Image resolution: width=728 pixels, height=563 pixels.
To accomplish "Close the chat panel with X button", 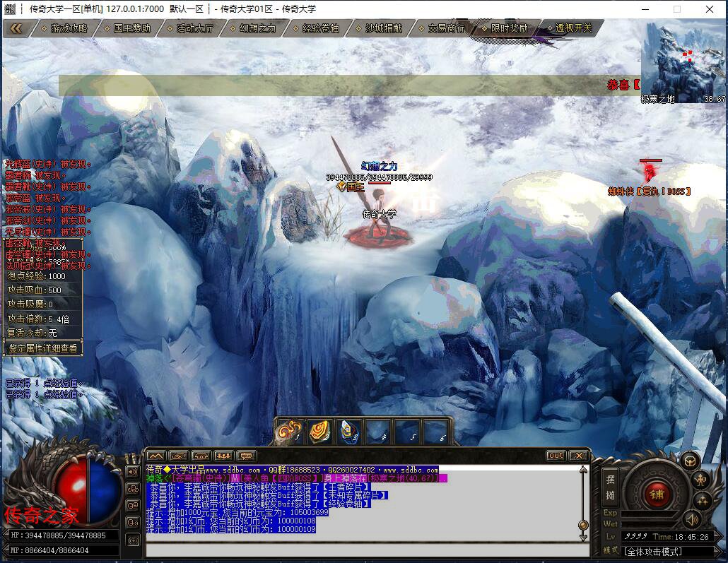I will (x=578, y=456).
